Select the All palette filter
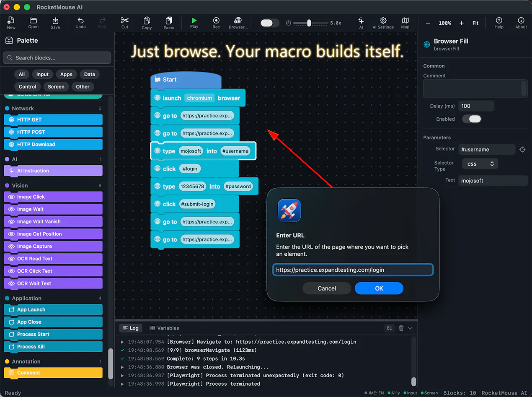 (22, 74)
